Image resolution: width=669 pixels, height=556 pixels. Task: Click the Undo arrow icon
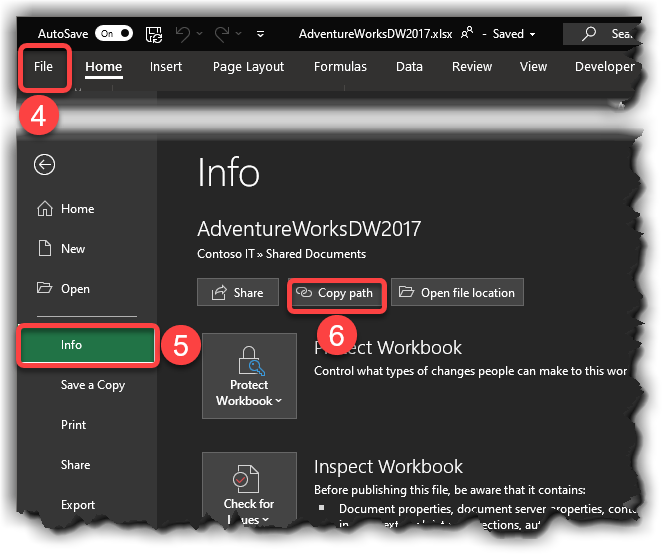183,34
